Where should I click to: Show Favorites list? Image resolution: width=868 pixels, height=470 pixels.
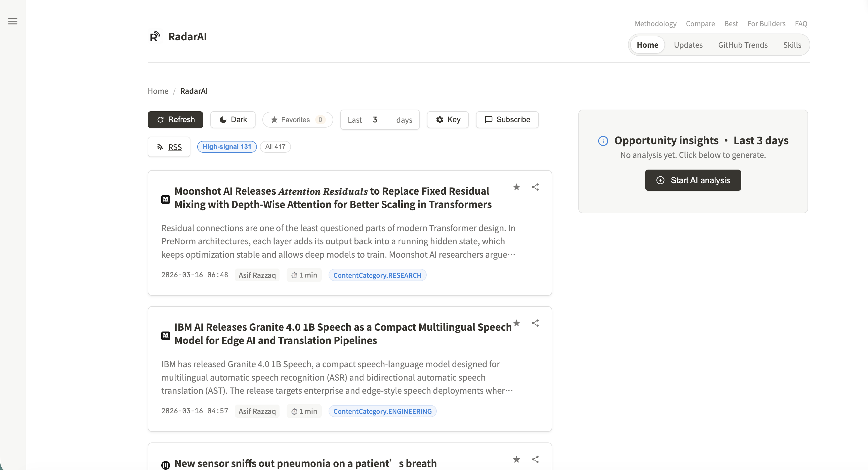298,120
